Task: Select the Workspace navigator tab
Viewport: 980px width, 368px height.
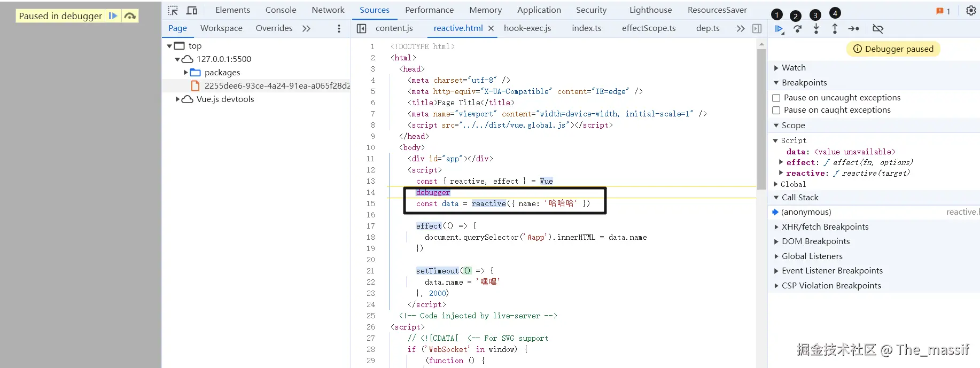Action: tap(221, 28)
